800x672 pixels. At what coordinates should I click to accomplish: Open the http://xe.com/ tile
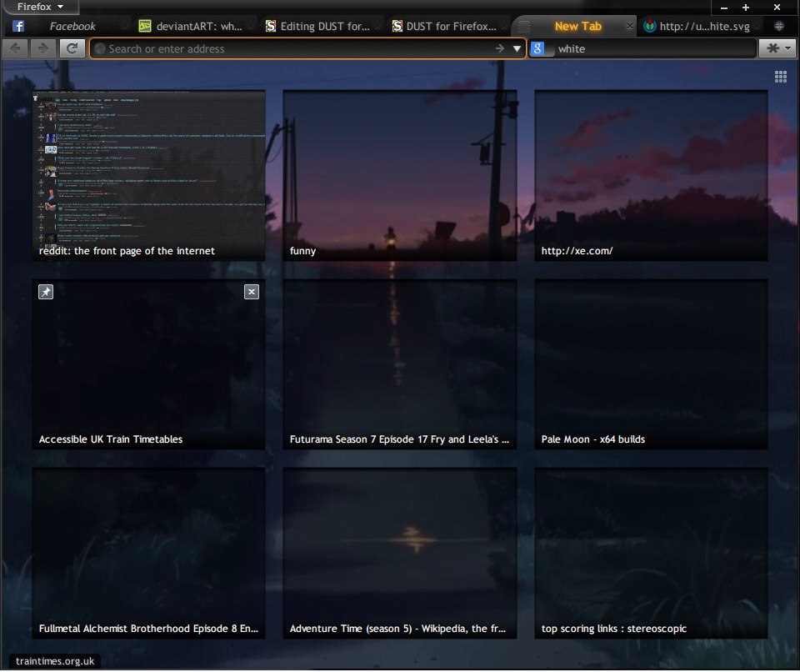pyautogui.click(x=651, y=175)
